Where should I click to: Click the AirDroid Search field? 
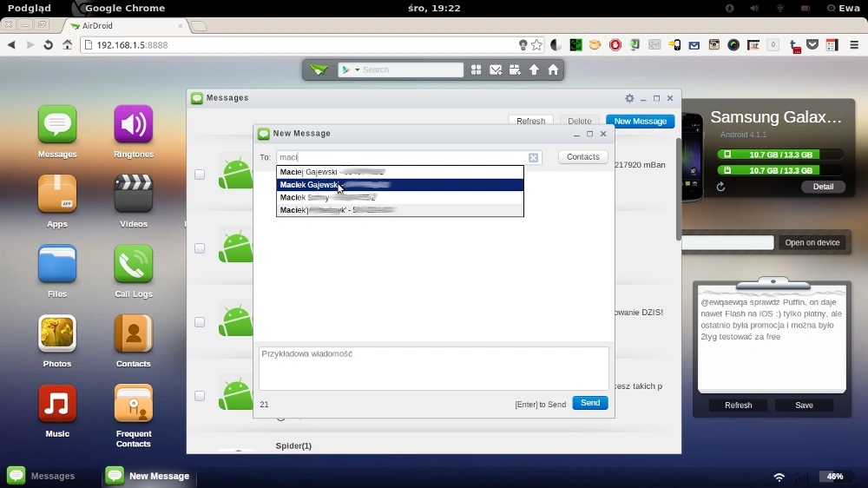(x=411, y=69)
